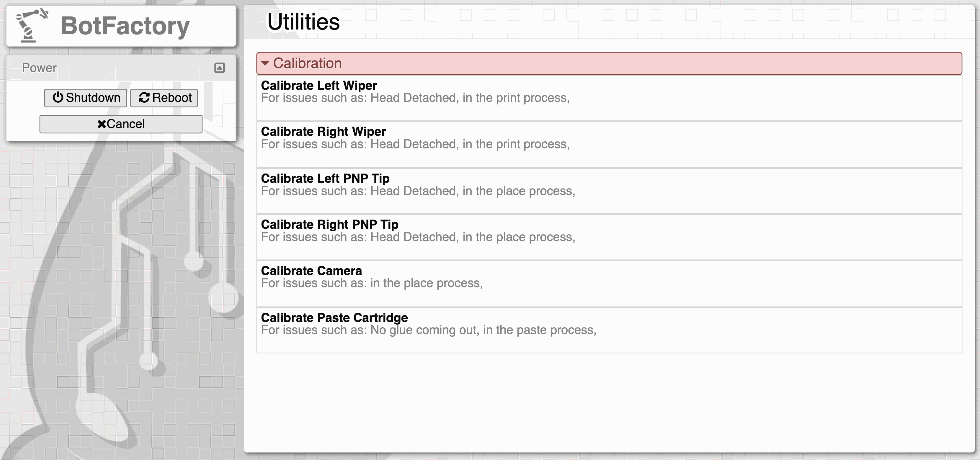
Task: Click the Reboot button
Action: tap(164, 98)
